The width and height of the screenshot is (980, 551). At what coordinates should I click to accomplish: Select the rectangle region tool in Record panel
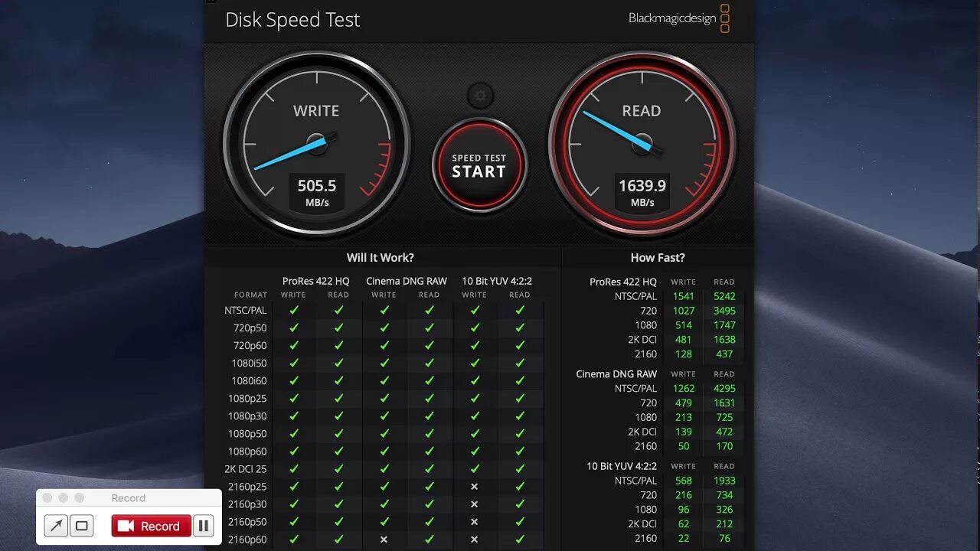click(x=82, y=526)
